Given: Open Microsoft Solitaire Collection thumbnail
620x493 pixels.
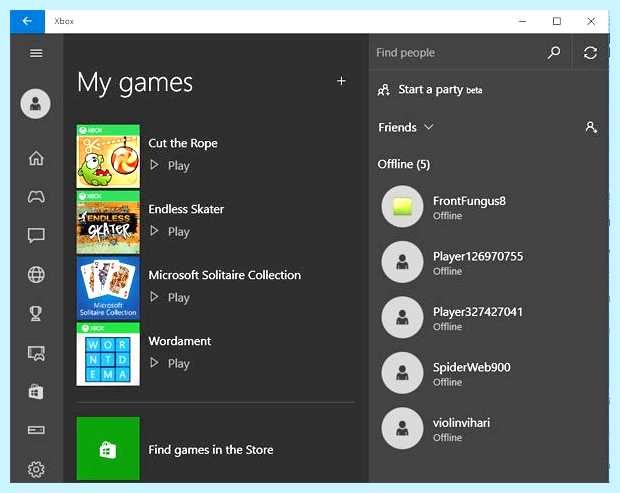Looking at the screenshot, I should [x=108, y=288].
